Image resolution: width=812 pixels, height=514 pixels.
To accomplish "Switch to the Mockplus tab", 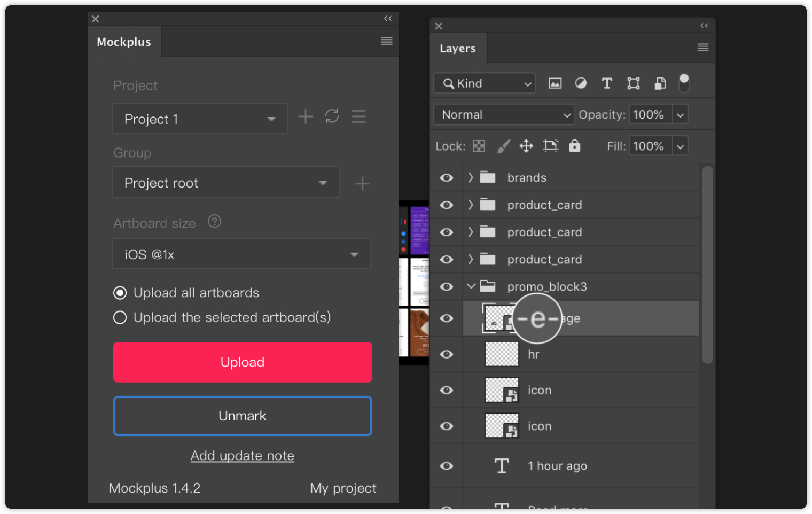I will point(124,42).
